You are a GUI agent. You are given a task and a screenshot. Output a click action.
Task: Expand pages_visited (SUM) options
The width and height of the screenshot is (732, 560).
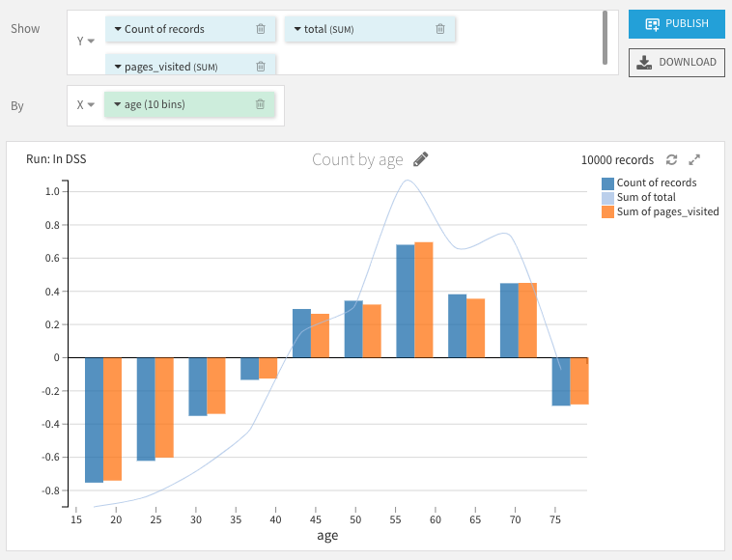click(118, 67)
